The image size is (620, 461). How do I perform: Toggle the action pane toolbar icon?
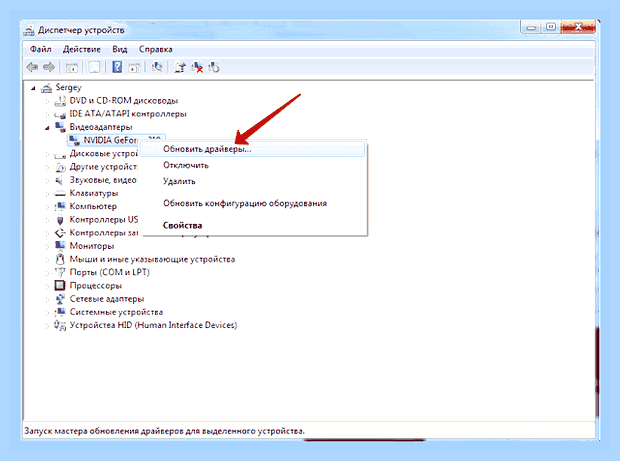[x=134, y=68]
